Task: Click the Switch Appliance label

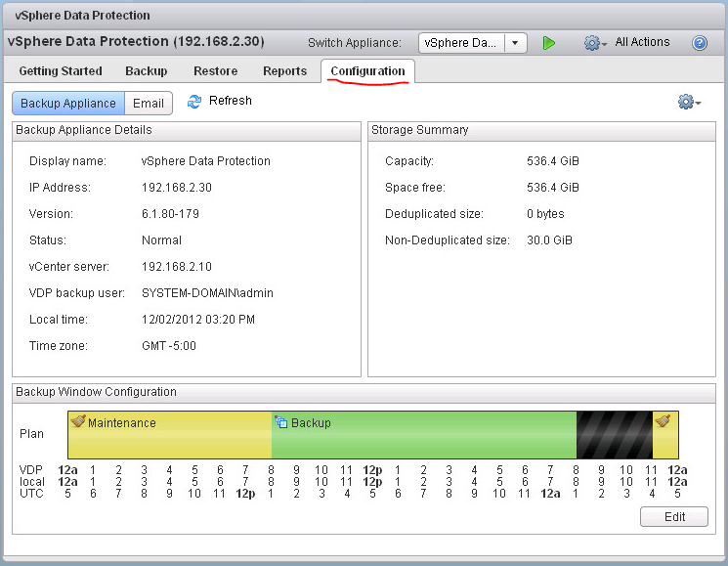Action: 355,43
